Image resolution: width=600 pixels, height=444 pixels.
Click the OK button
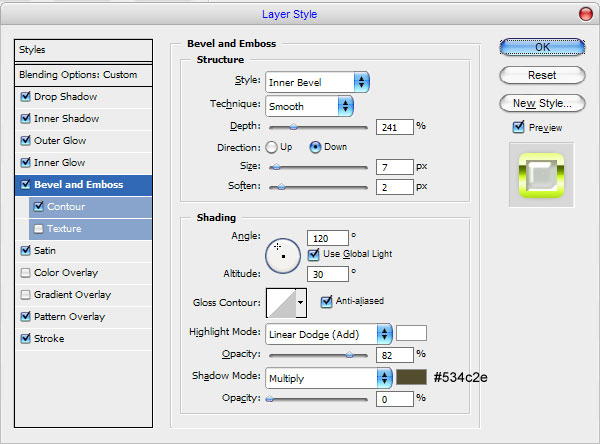coord(542,47)
